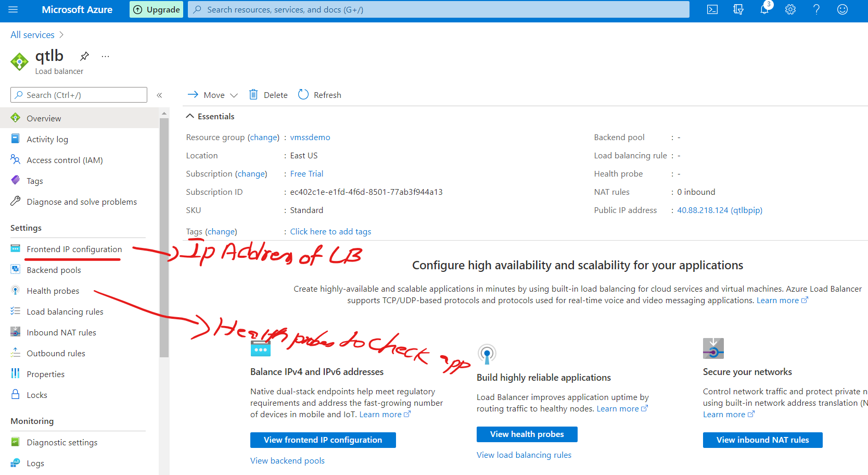Open public IP address 40.88.218.124 link

pyautogui.click(x=720, y=210)
